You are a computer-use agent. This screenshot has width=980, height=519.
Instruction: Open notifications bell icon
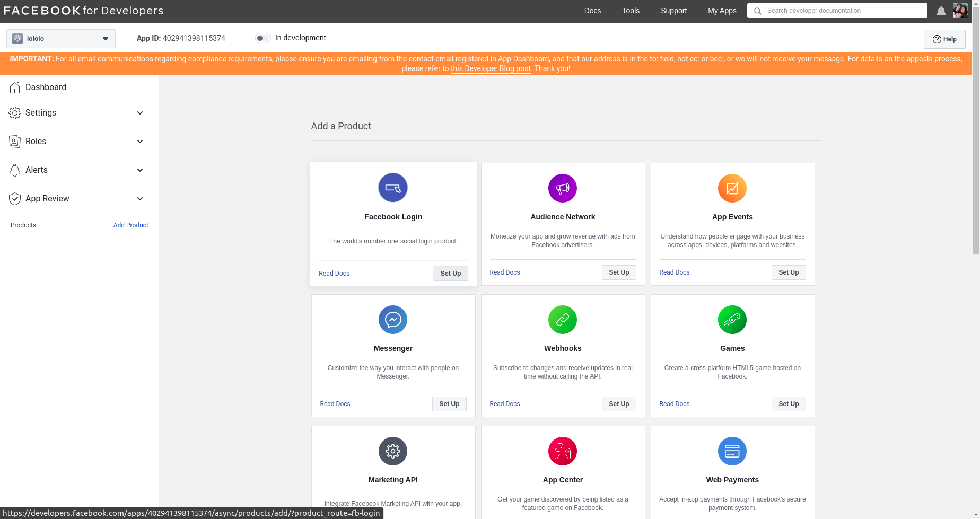[x=941, y=11]
